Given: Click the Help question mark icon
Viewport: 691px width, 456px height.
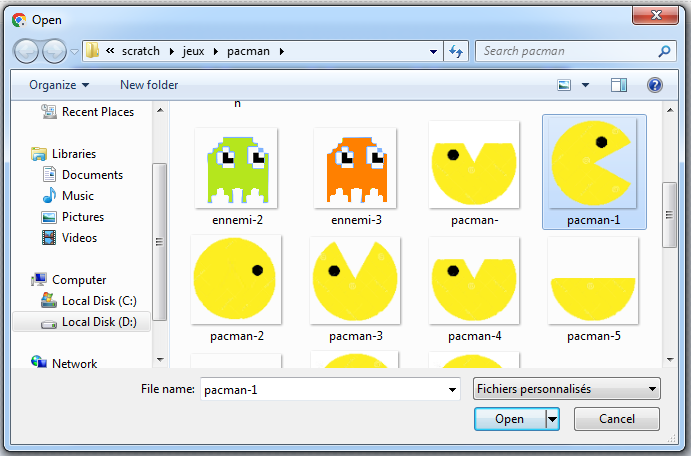Looking at the screenshot, I should coord(655,85).
